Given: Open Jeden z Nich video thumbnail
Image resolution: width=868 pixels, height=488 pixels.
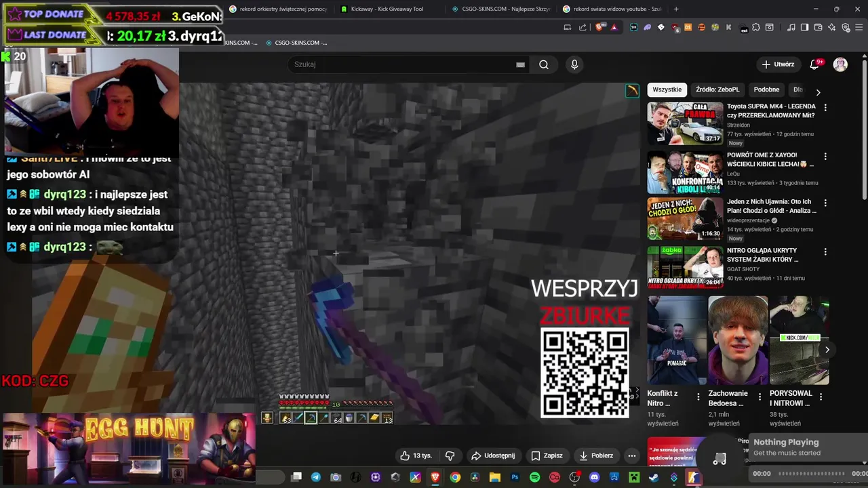Looking at the screenshot, I should point(685,218).
